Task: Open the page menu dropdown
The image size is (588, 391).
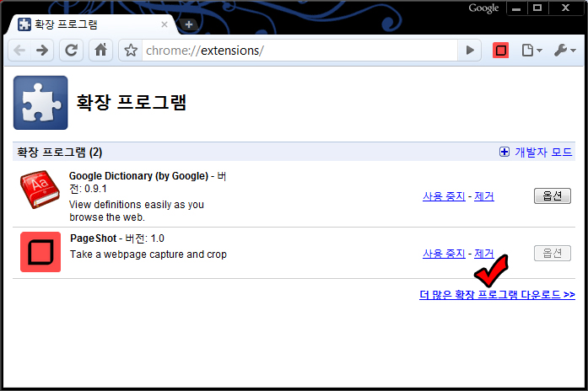Action: [x=531, y=51]
